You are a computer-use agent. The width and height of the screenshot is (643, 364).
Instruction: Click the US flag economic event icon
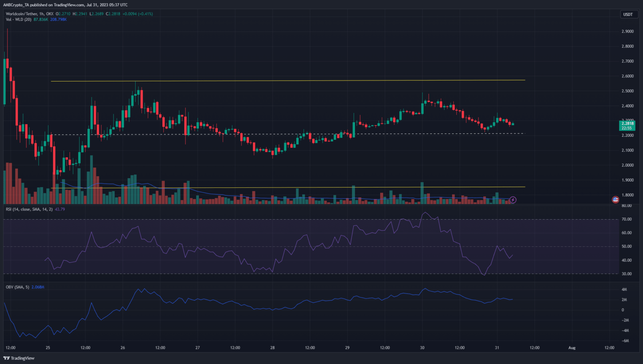click(615, 200)
